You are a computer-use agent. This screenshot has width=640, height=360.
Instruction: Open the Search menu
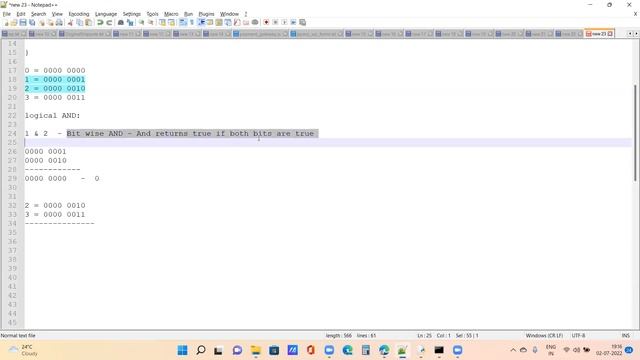[38, 14]
